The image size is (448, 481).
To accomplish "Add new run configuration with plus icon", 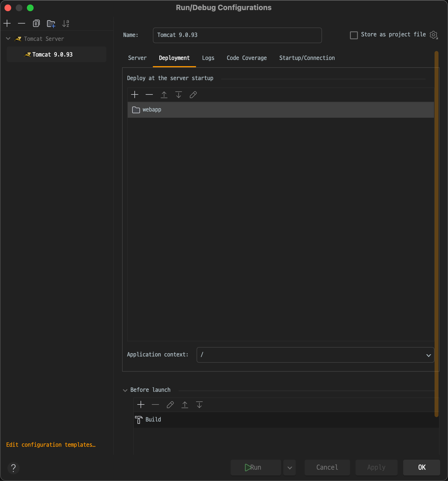I will (7, 23).
